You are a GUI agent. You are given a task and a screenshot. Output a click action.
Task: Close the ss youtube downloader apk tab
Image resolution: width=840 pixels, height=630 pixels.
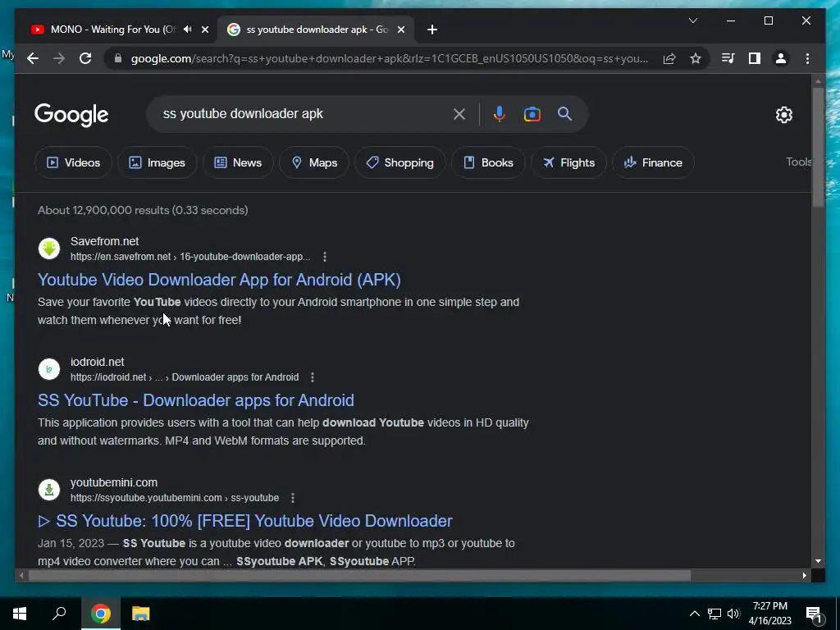click(x=400, y=30)
